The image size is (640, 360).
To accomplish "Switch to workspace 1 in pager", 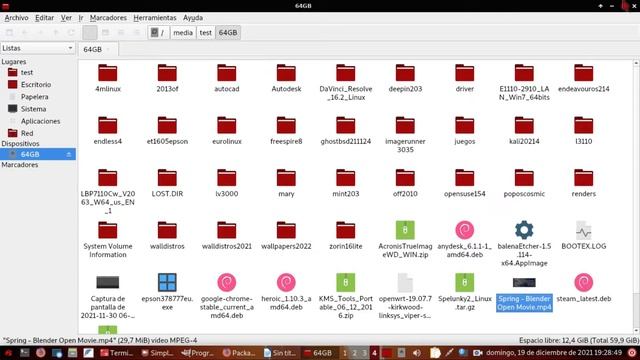I will point(345,353).
